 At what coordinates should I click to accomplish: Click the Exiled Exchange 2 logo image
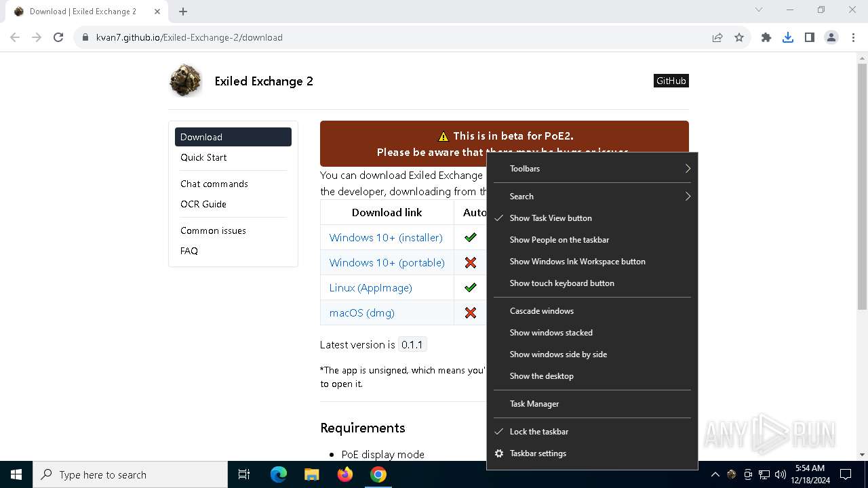pos(185,81)
